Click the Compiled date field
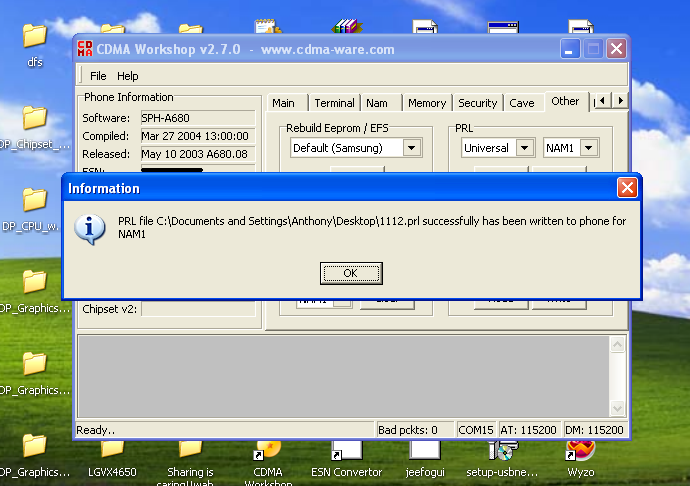Viewport: 690px width, 486px height. tap(198, 136)
